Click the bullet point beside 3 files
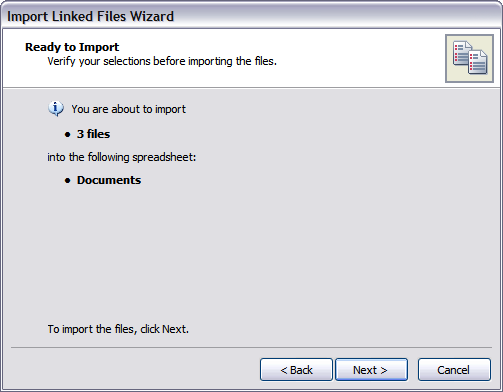Image resolution: width=503 pixels, height=392 pixels. click(x=68, y=135)
